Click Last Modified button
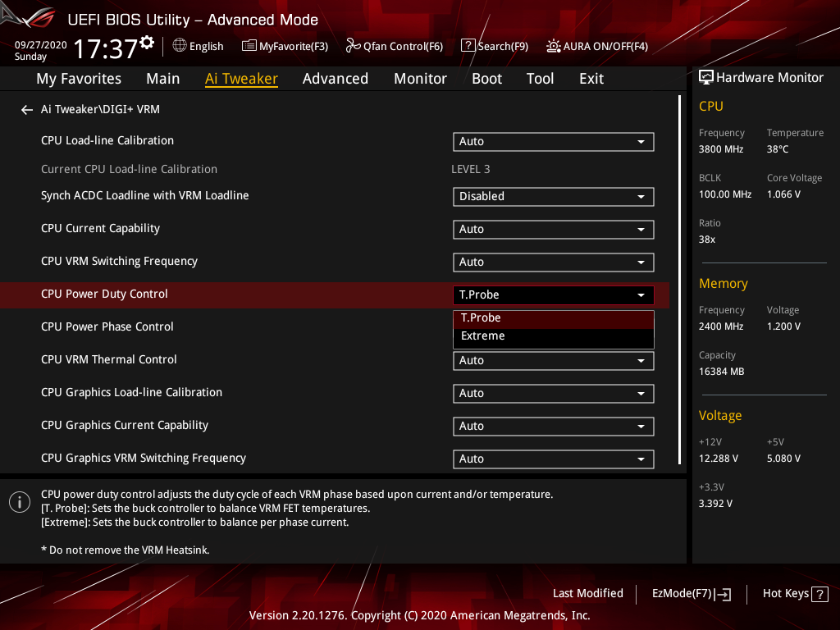Viewport: 840px width, 630px height. tap(587, 594)
